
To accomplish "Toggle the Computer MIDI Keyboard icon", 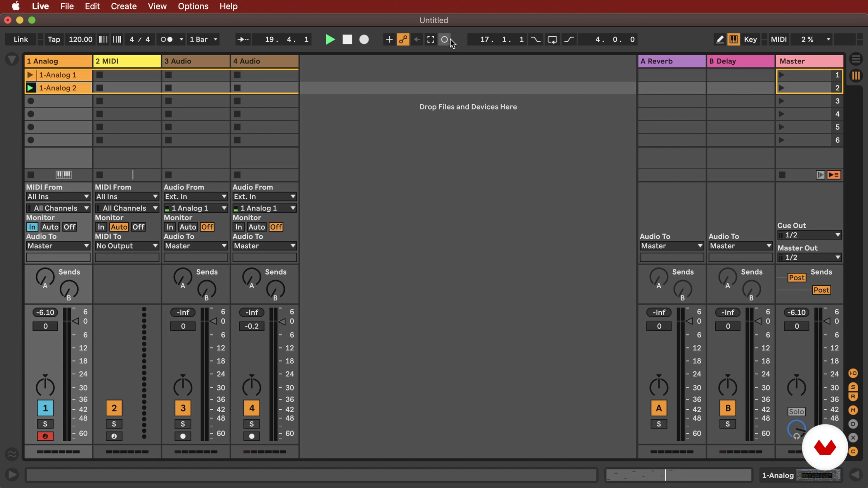I will pos(733,39).
